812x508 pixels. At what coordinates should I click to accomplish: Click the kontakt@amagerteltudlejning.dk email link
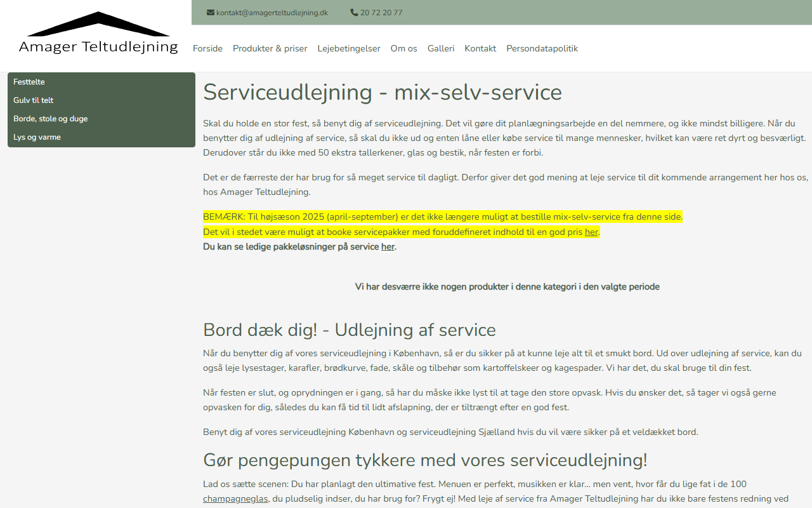click(272, 13)
